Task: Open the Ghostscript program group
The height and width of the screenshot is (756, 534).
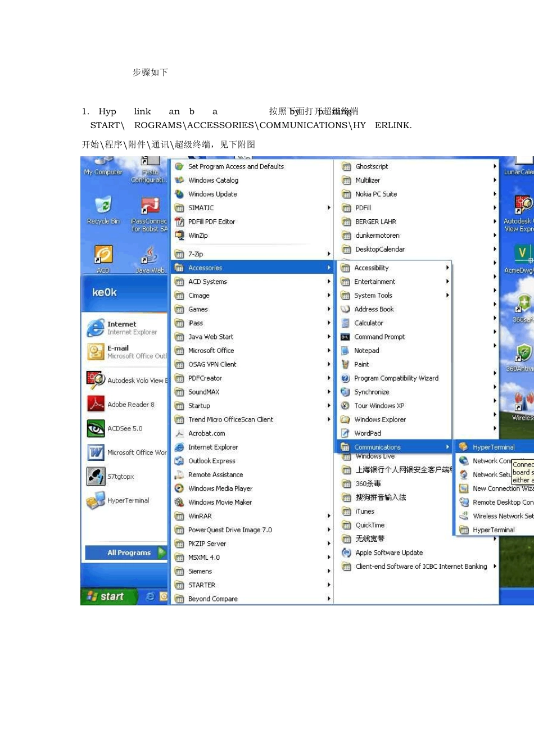Action: [x=418, y=166]
